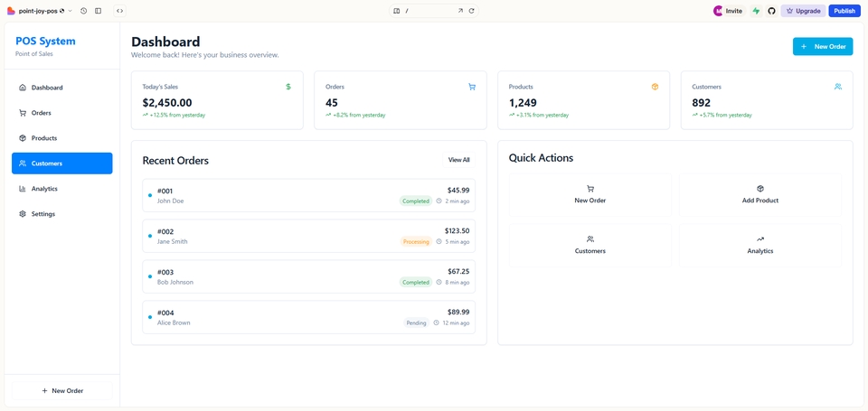Click the preview URL path field
This screenshot has width=868, height=411.
429,11
